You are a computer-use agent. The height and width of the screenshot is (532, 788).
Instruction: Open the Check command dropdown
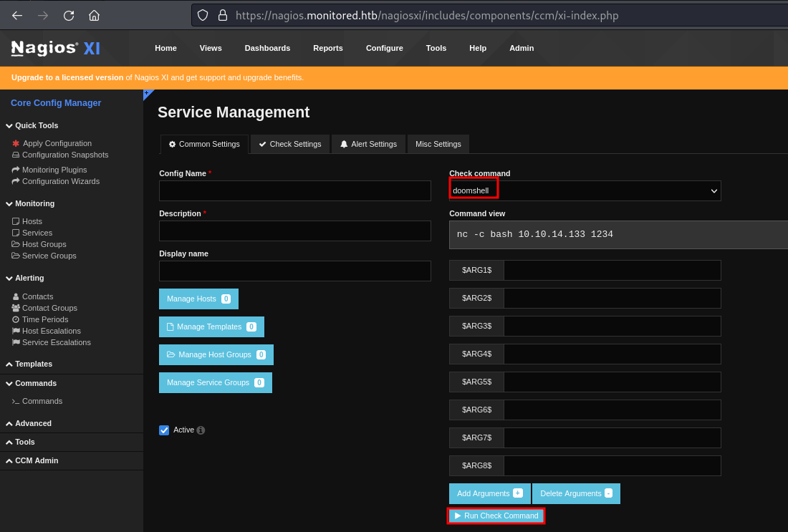[x=585, y=190]
